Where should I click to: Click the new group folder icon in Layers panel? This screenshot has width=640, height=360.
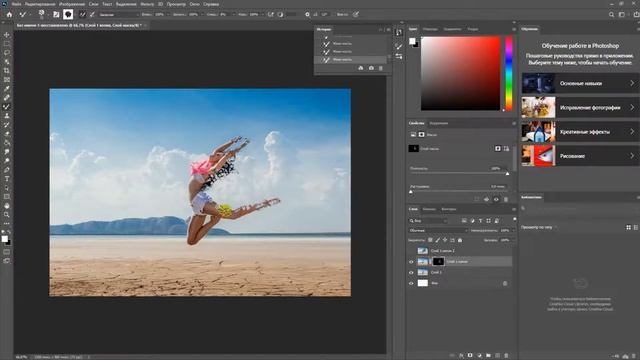488,356
